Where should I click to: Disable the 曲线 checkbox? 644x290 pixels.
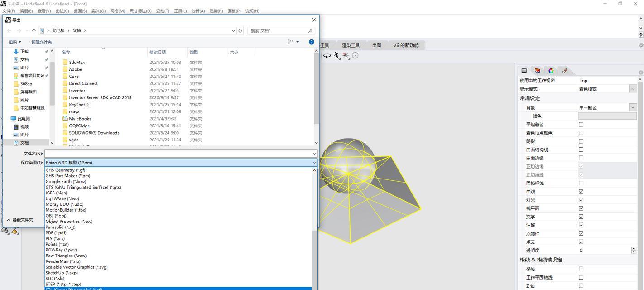click(x=581, y=192)
